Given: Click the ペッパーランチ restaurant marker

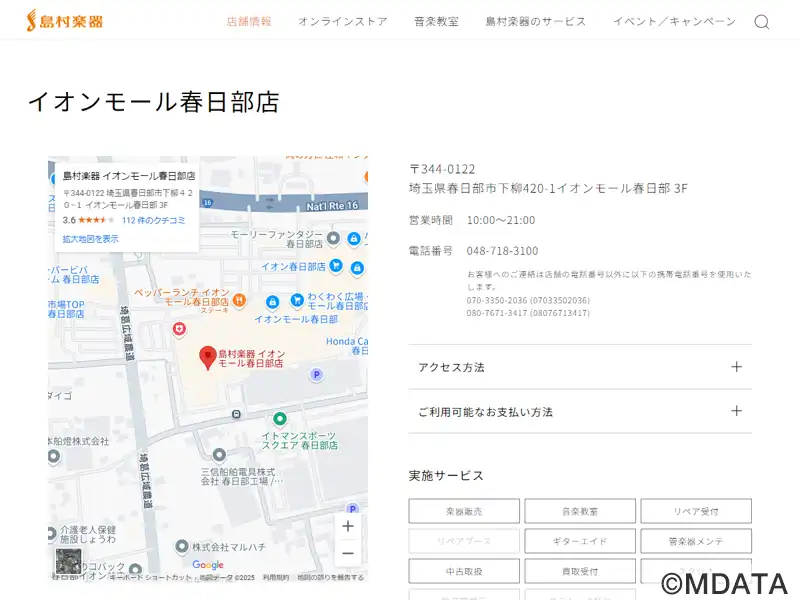Looking at the screenshot, I should [x=239, y=301].
